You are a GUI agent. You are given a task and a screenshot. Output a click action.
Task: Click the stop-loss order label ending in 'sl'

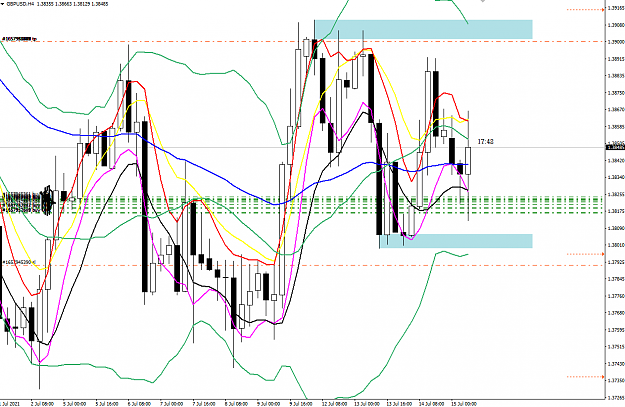[19, 262]
